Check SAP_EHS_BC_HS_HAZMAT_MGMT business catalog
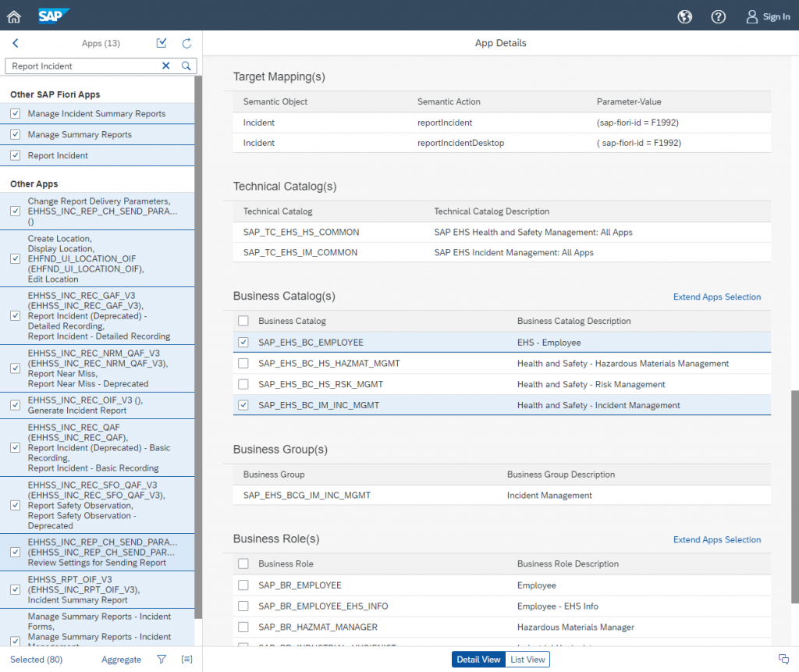 pos(243,363)
